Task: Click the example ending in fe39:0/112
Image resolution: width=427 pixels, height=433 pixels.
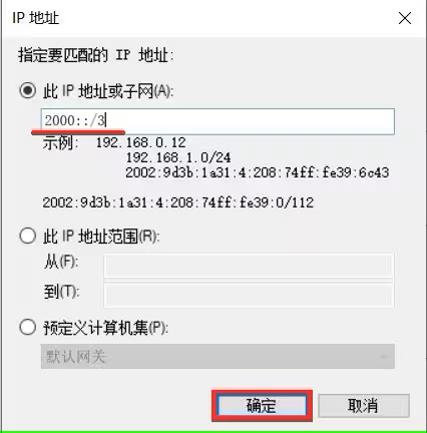Action: pos(178,202)
